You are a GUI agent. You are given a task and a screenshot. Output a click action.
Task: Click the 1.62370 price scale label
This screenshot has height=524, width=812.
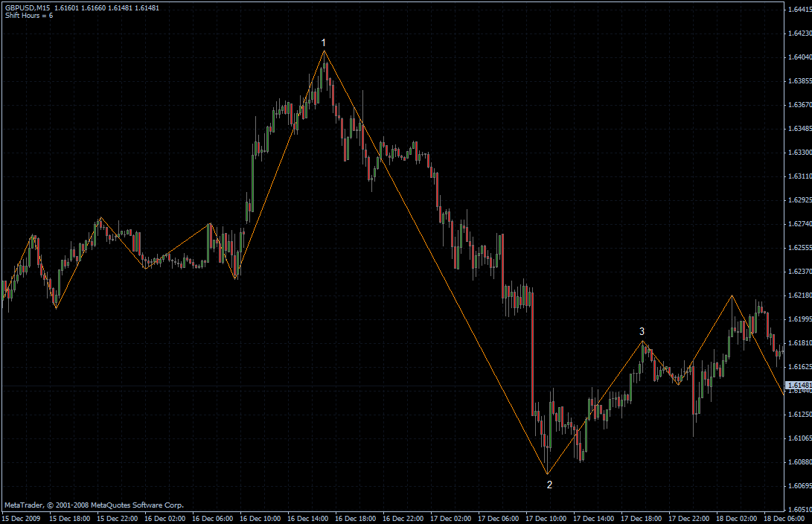tap(799, 272)
